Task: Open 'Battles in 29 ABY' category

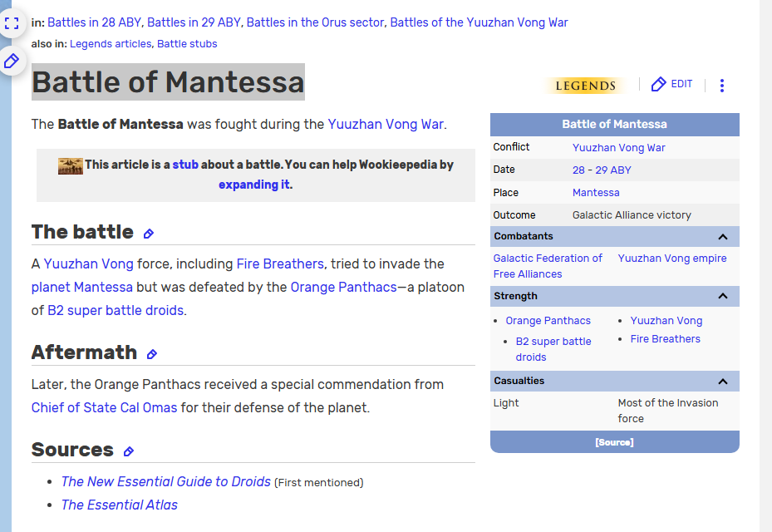Action: (194, 22)
